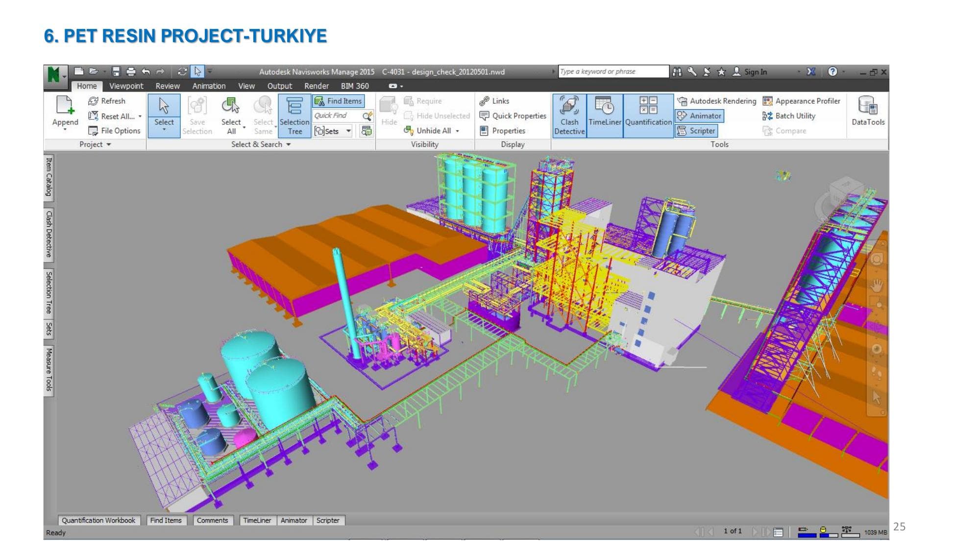Image resolution: width=980 pixels, height=551 pixels.
Task: Click the binoculars search icon in title bar
Action: click(677, 72)
